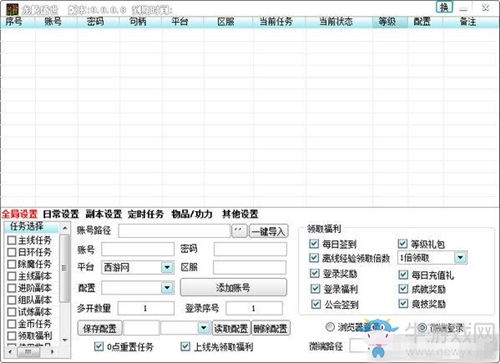
Task: Click the task list vertical scrollbar thumb
Action: pos(65,268)
